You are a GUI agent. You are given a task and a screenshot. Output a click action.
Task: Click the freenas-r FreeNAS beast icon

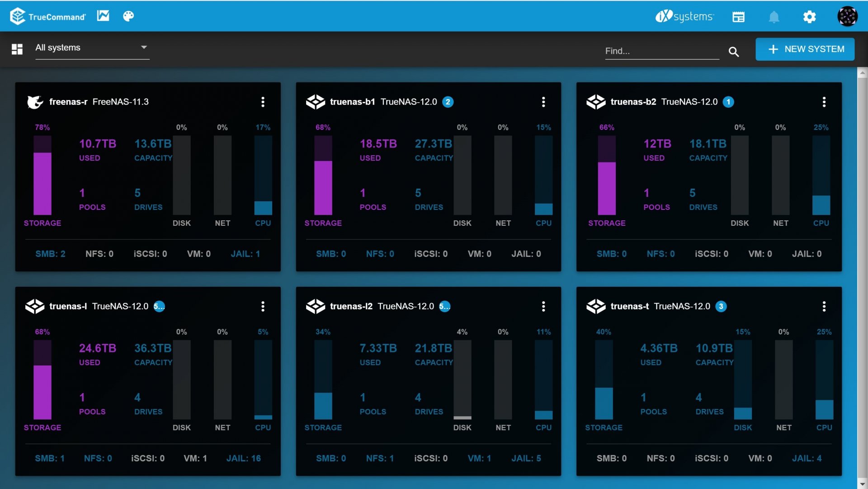click(x=35, y=102)
